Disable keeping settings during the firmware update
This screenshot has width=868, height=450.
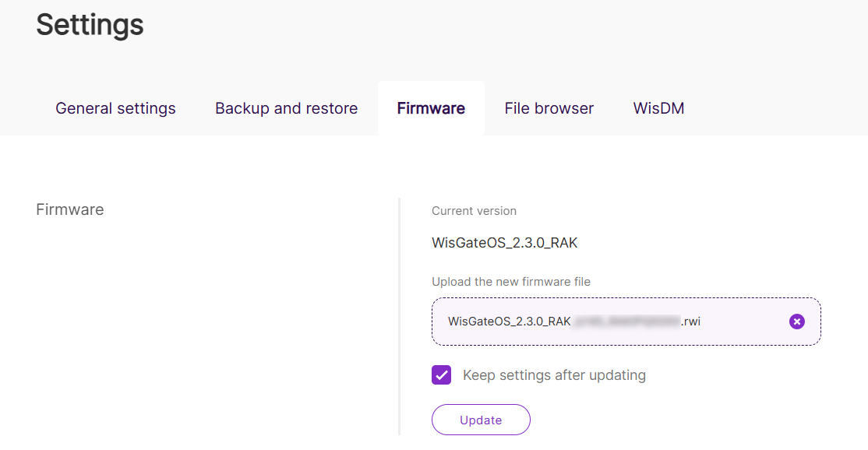(441, 374)
